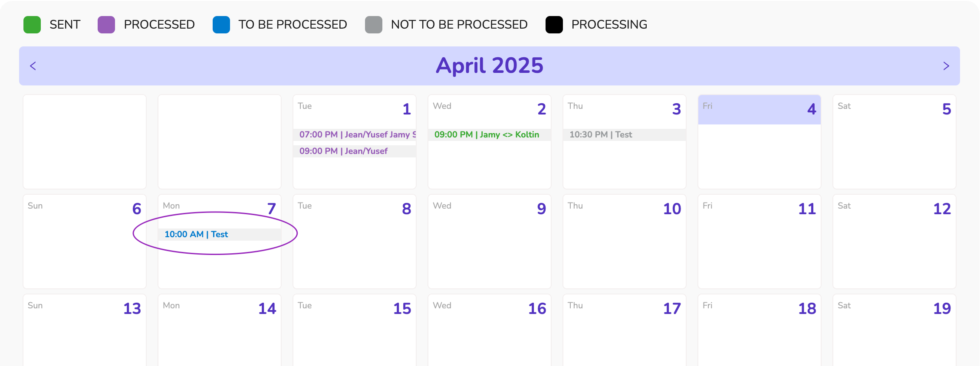
Task: Click the purple PROCESSED legend swatch
Action: pyautogui.click(x=106, y=25)
